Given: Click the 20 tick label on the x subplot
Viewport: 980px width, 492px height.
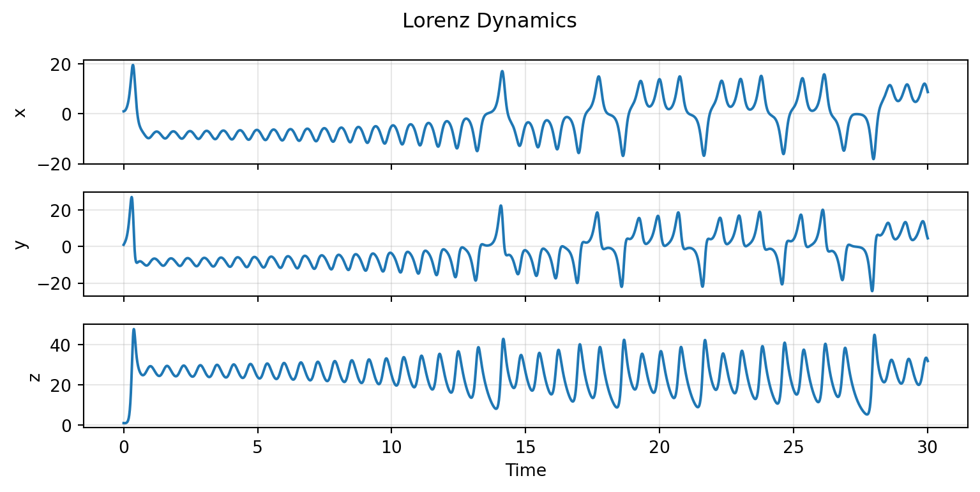Looking at the screenshot, I should pyautogui.click(x=66, y=64).
